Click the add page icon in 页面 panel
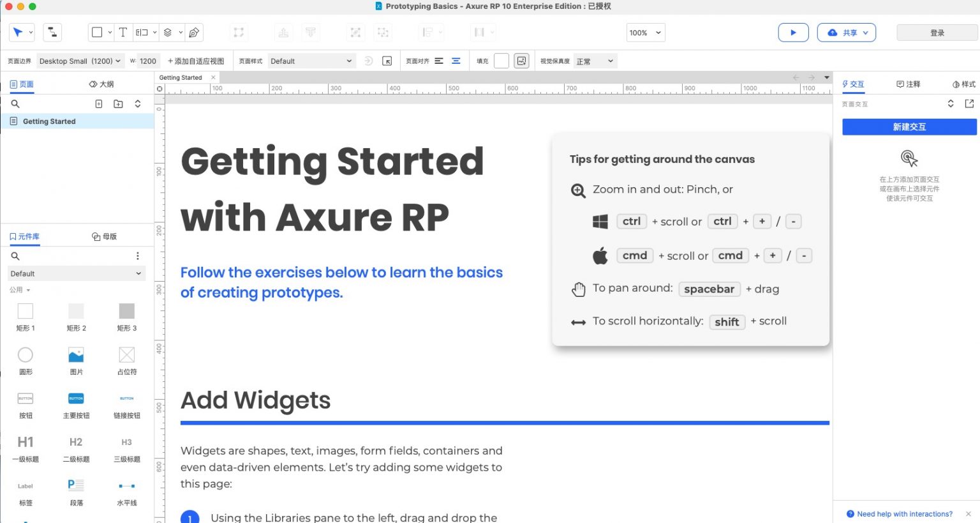Screen dimensions: 980x523 point(100,103)
